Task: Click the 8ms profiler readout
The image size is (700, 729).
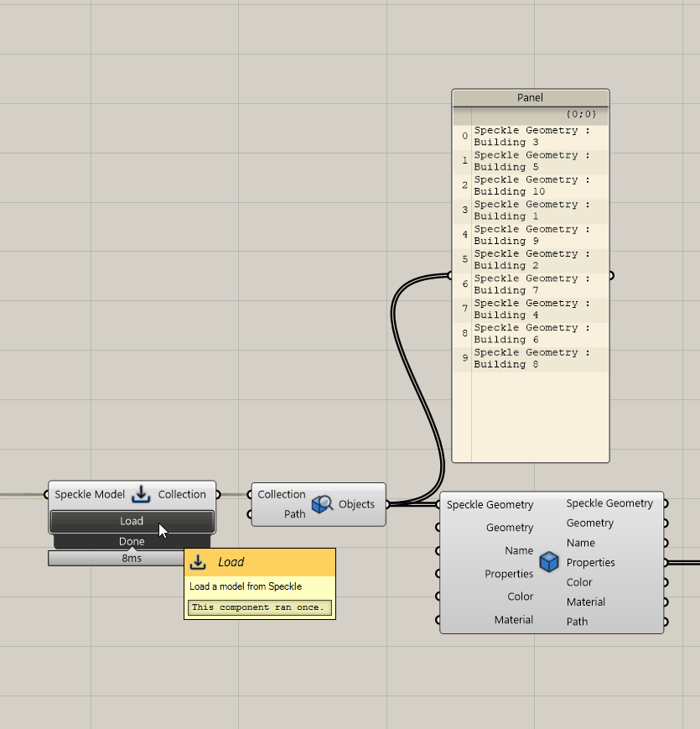Action: (x=132, y=558)
